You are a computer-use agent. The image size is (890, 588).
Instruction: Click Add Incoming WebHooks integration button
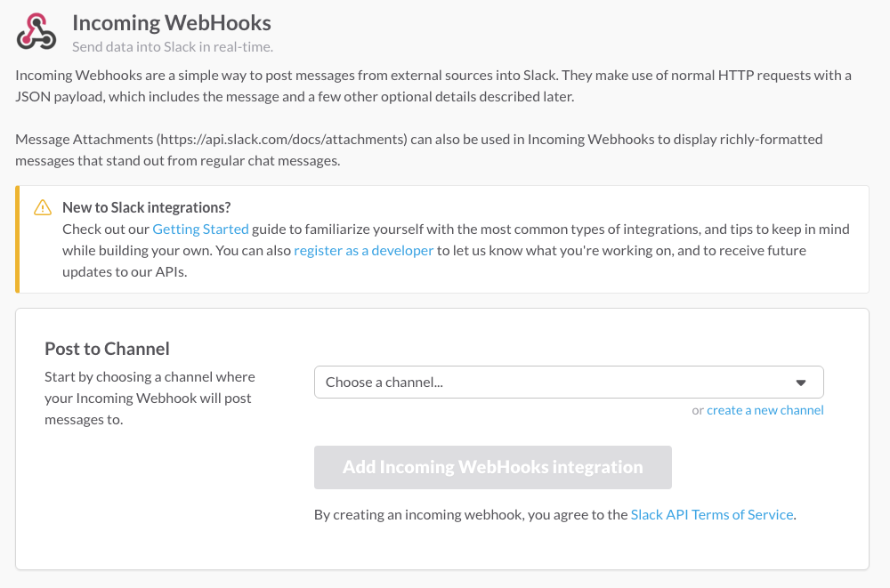(493, 467)
